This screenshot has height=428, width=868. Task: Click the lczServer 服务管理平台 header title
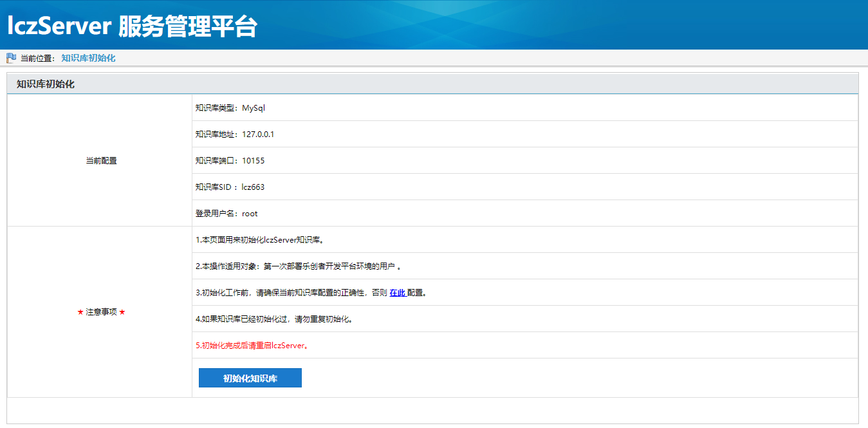[x=132, y=26]
